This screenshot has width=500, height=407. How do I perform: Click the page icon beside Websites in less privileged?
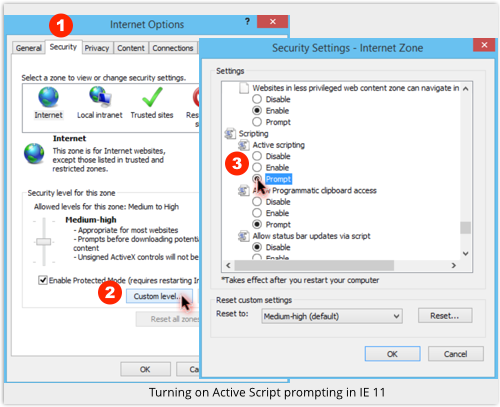pyautogui.click(x=244, y=88)
